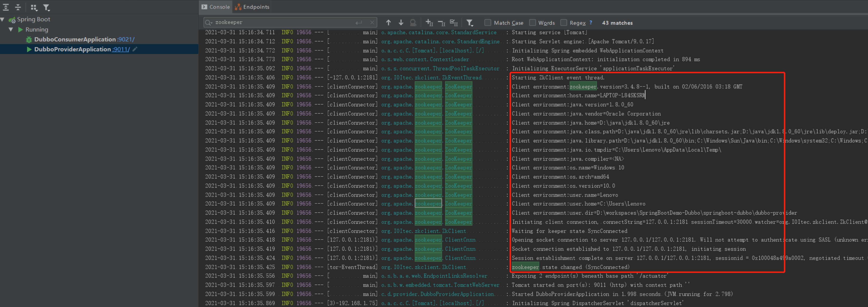Expand all nodes in the services tree

coord(6,7)
